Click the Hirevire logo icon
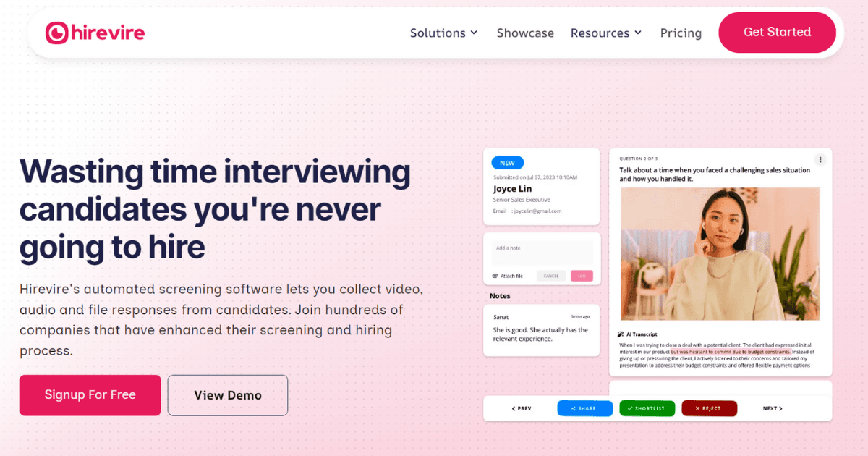 57,33
